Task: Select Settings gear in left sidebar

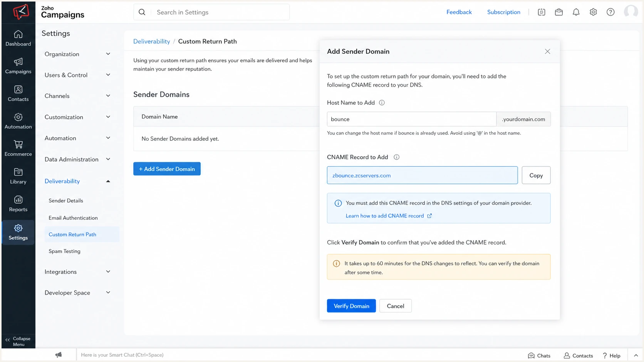Action: tap(18, 232)
